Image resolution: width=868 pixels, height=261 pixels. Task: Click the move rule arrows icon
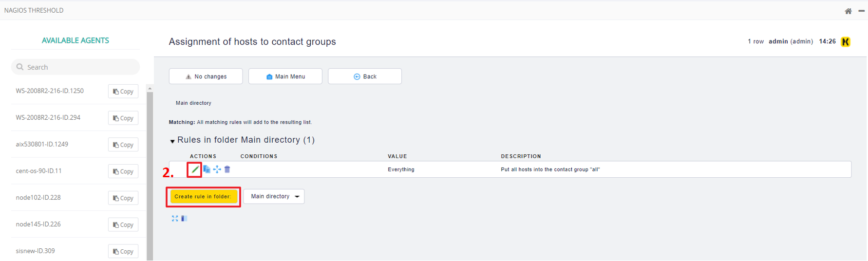tap(217, 169)
